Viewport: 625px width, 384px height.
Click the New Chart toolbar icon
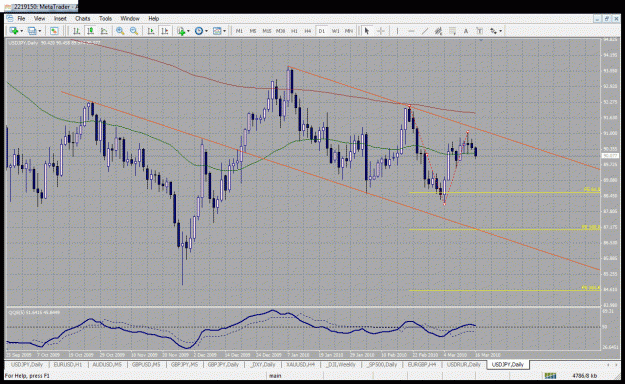[14, 31]
